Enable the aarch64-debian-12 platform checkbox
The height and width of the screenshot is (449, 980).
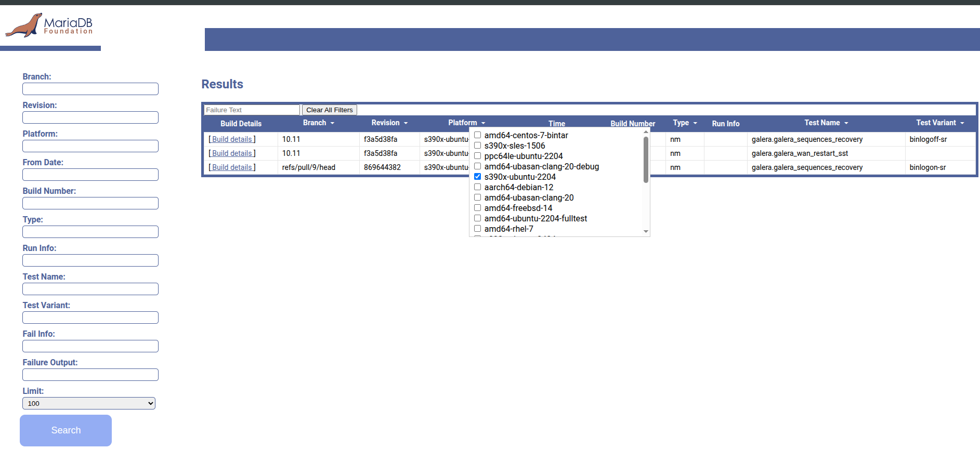click(477, 187)
